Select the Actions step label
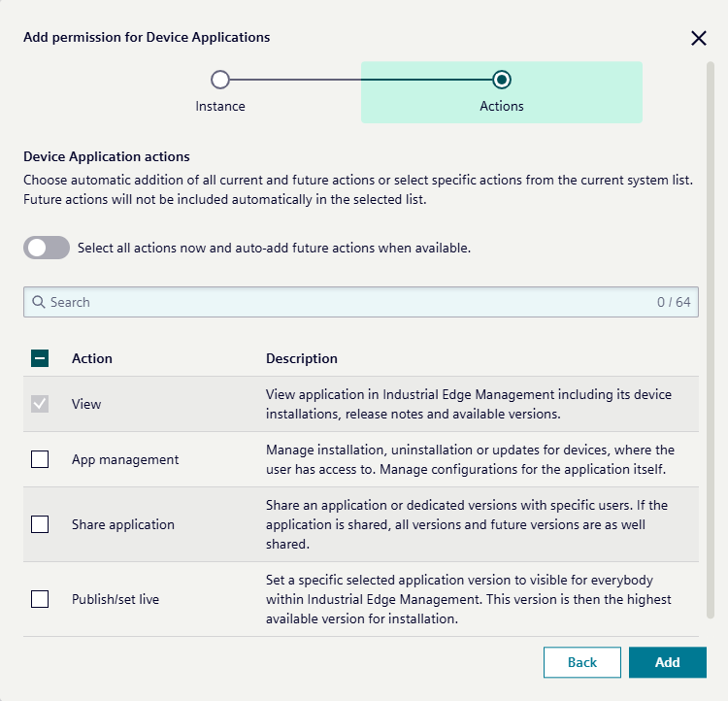728x701 pixels. click(x=502, y=106)
